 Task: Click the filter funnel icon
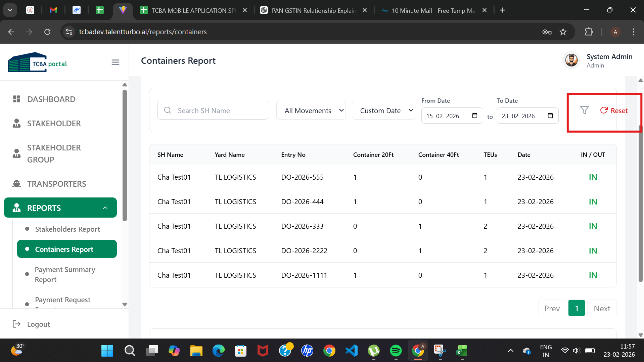[x=584, y=110]
